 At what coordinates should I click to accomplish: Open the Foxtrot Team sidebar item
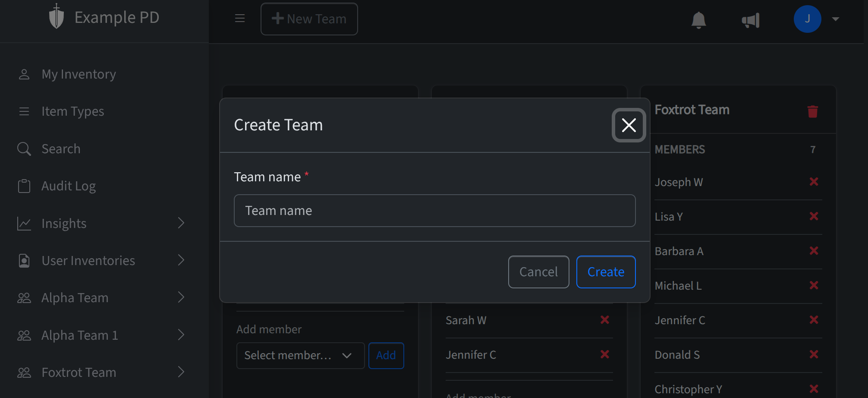point(79,372)
